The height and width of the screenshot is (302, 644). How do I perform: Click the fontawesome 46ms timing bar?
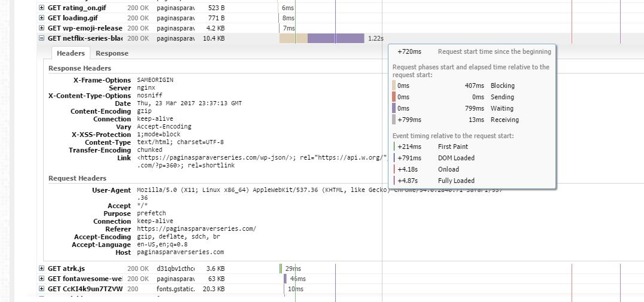(285, 279)
